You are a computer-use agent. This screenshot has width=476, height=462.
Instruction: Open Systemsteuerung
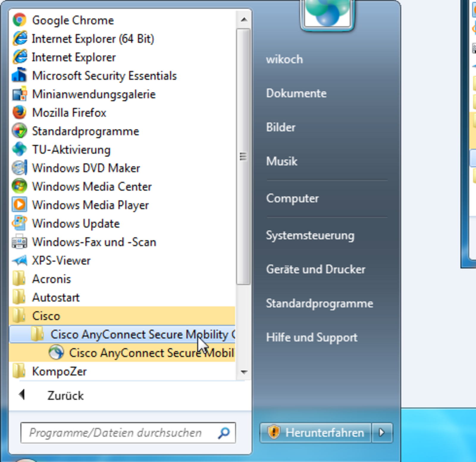pos(310,235)
